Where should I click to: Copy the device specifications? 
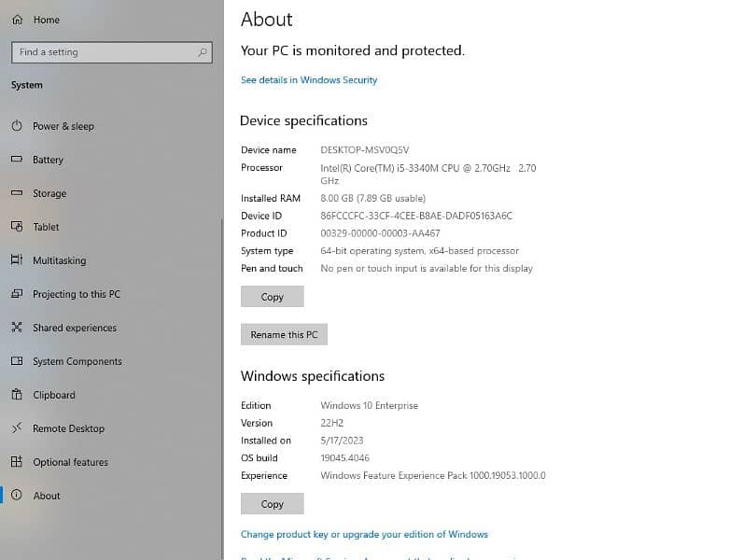click(x=272, y=297)
